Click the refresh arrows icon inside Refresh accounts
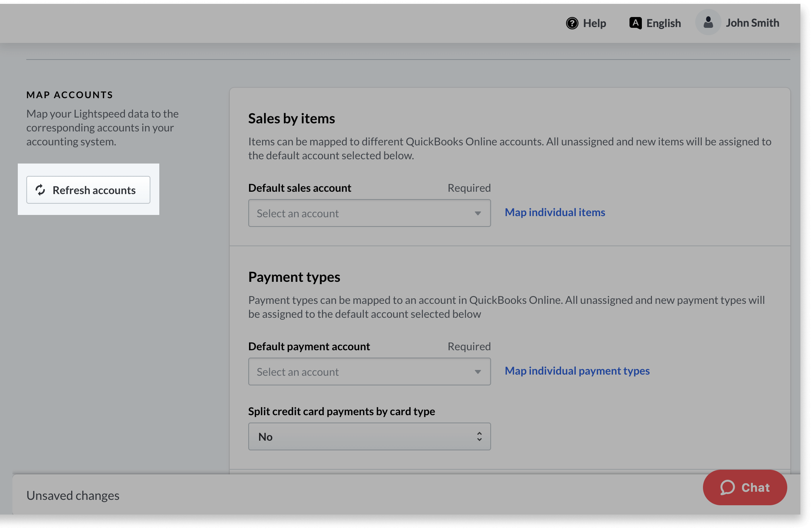Viewport: 812px width, 530px height. click(x=41, y=190)
